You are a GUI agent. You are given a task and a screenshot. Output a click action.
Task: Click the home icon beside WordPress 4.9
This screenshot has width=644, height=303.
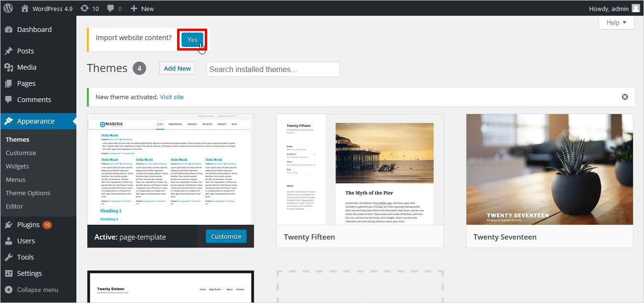pos(25,8)
